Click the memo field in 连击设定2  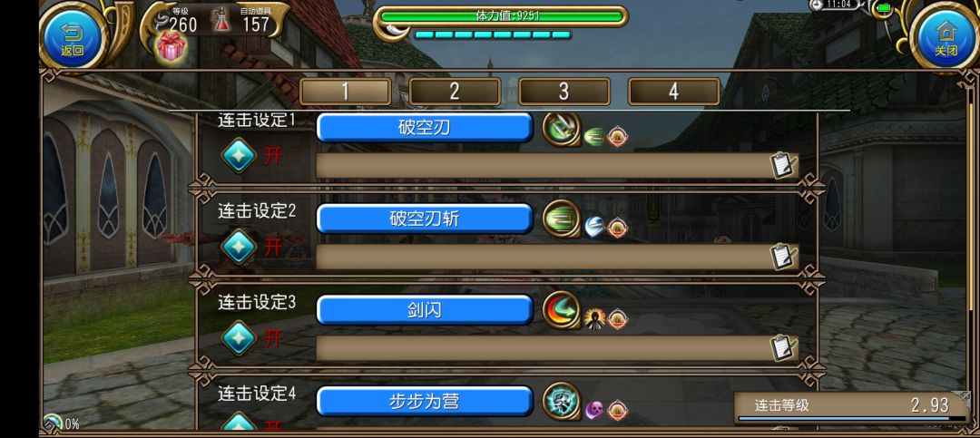coord(557,257)
